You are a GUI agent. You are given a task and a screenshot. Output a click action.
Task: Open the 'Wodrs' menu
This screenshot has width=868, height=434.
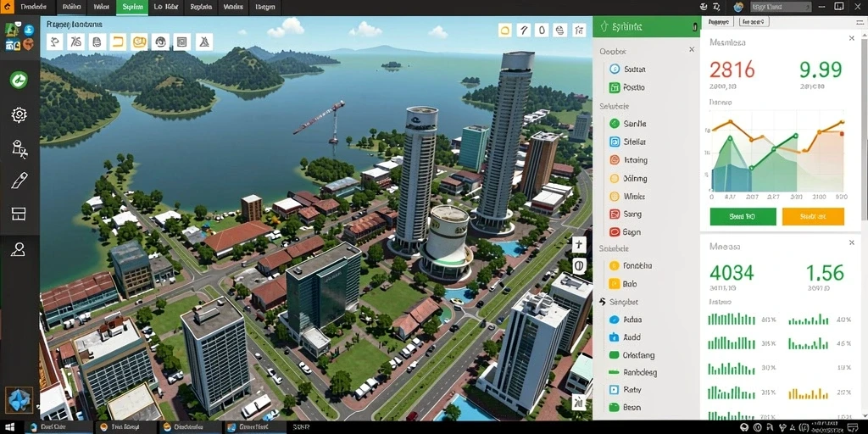234,7
